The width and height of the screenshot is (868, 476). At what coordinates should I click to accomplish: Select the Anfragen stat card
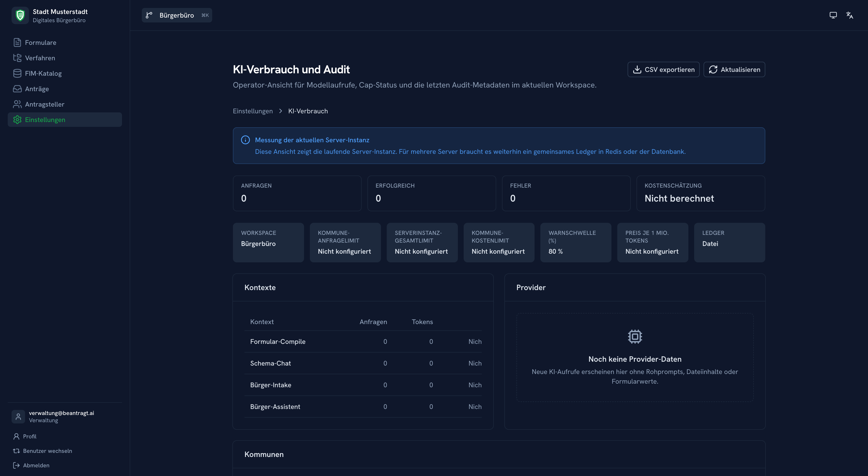tap(297, 193)
